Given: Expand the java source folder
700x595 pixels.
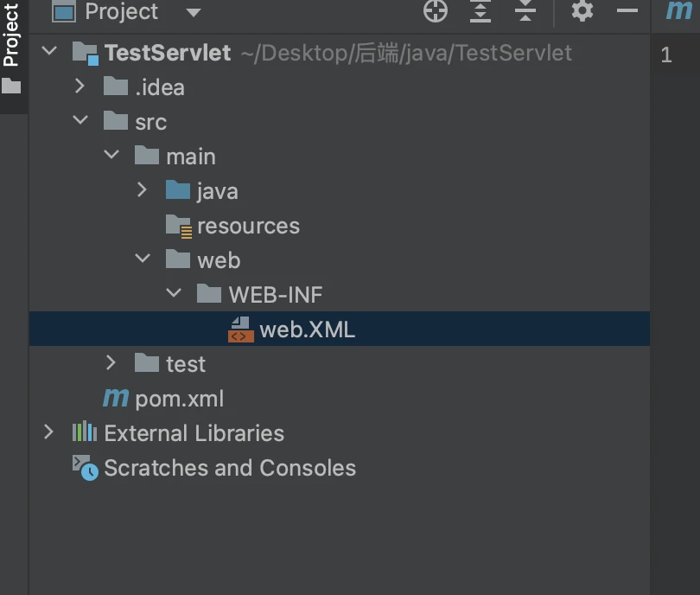Looking at the screenshot, I should [142, 189].
